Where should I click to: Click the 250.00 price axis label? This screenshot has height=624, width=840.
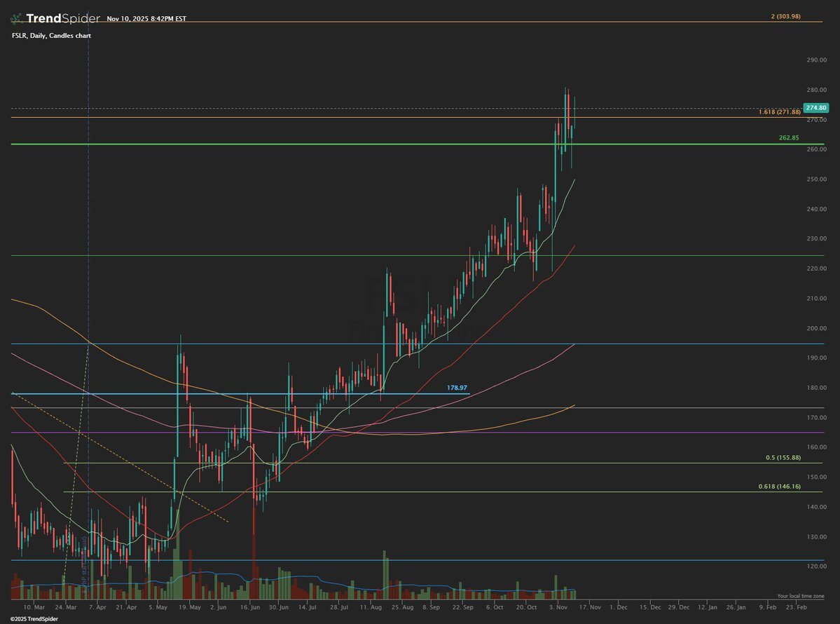(816, 179)
